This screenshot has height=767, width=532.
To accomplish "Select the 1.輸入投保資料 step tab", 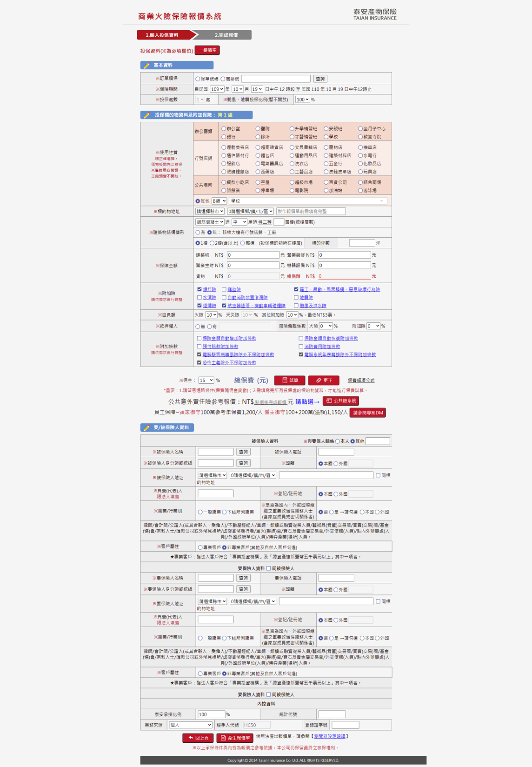I will [x=163, y=35].
